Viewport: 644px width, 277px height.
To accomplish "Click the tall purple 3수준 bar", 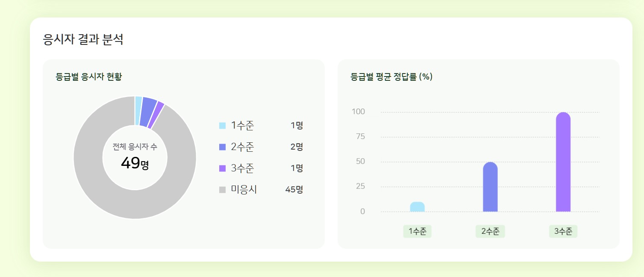I will (x=563, y=162).
